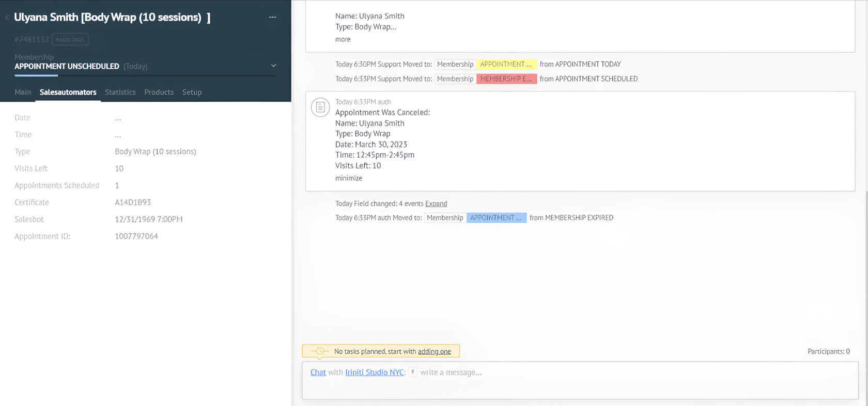The width and height of the screenshot is (868, 406).
Task: Select the Iriniti Studio NYC recipient link
Action: tap(374, 372)
